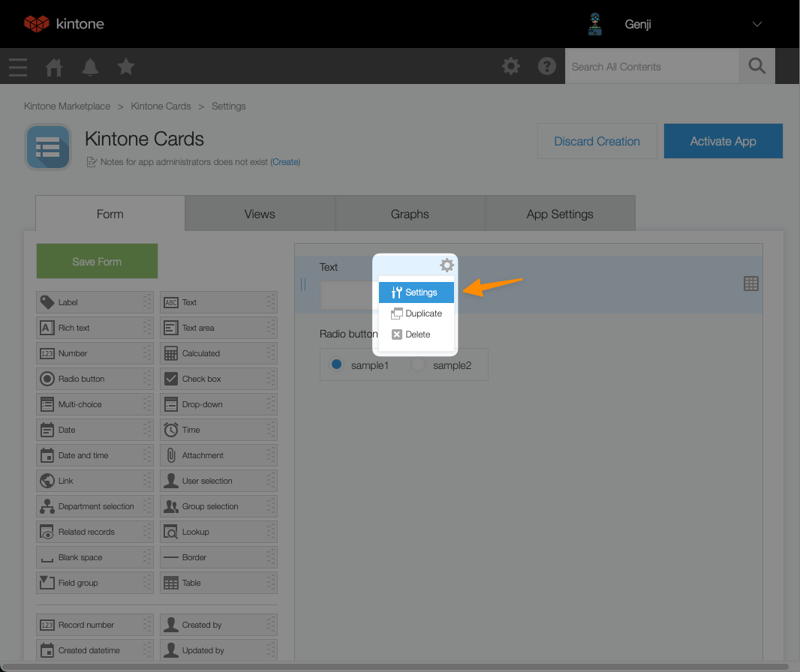The width and height of the screenshot is (800, 672).
Task: Click the Text field gear icon
Action: (x=447, y=265)
